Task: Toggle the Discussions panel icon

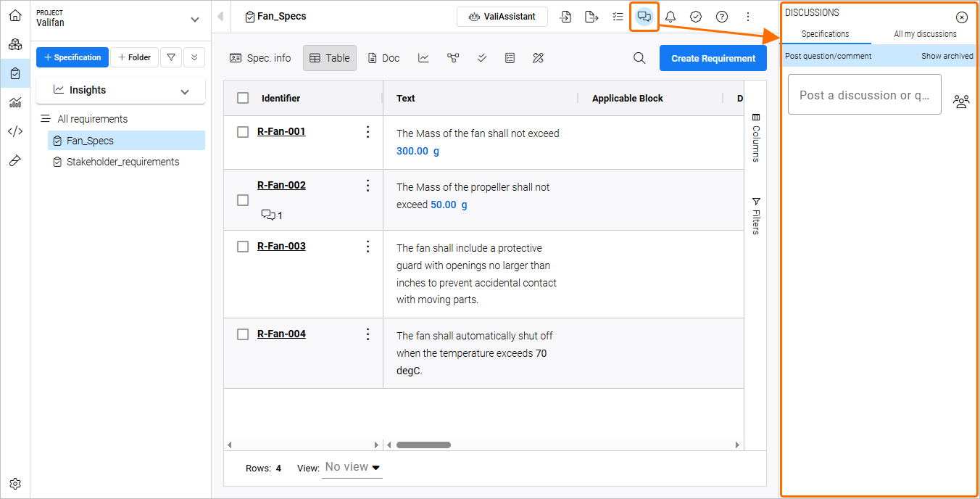Action: pos(644,17)
